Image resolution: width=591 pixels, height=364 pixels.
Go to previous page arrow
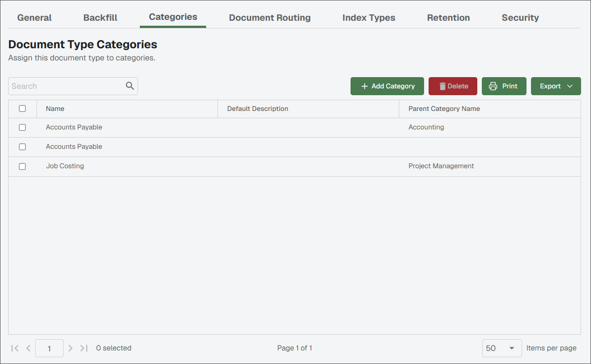28,348
